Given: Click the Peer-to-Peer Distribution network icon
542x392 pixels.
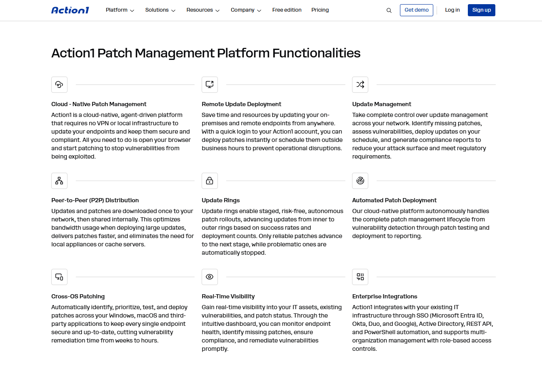Looking at the screenshot, I should [x=59, y=181].
